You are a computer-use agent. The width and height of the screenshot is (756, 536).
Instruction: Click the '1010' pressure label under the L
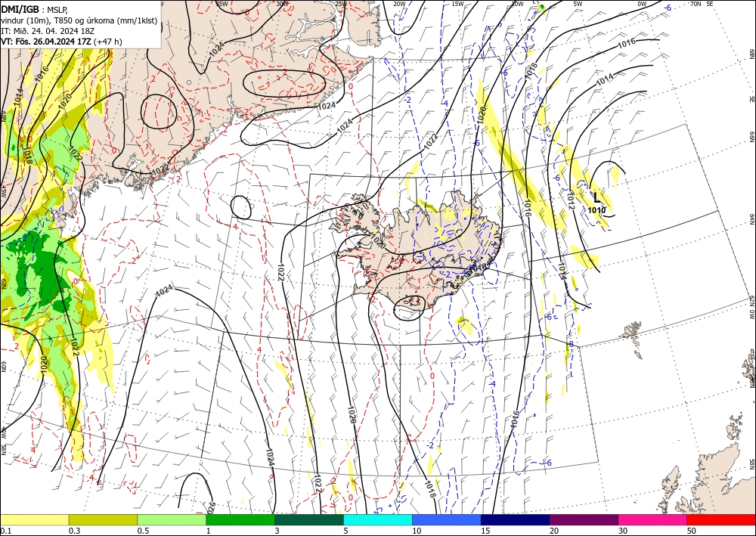[596, 209]
